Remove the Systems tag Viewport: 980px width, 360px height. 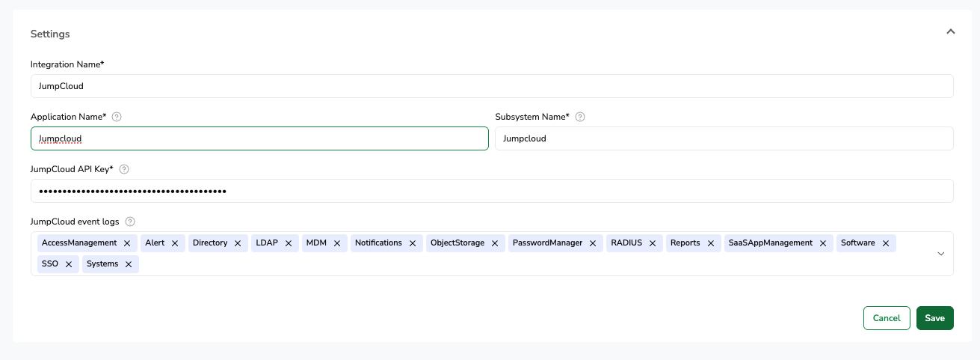click(129, 264)
